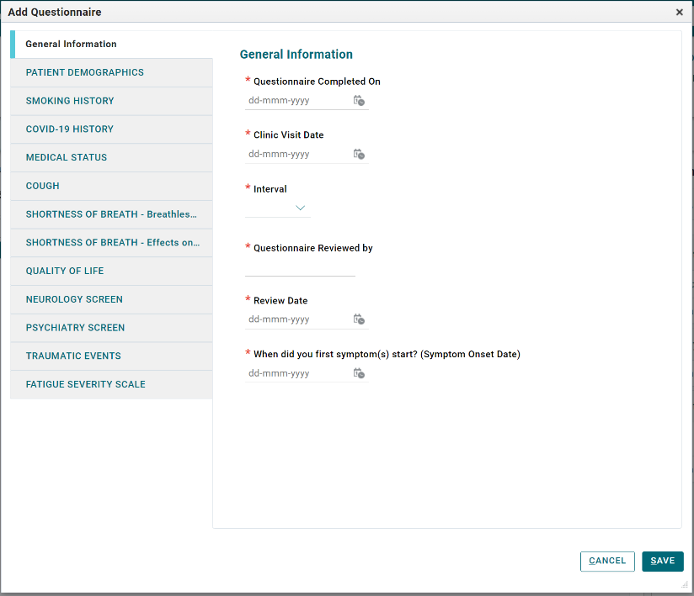The height and width of the screenshot is (596, 694).
Task: Click the Questionnaire Reviewed by text field
Action: click(x=300, y=267)
